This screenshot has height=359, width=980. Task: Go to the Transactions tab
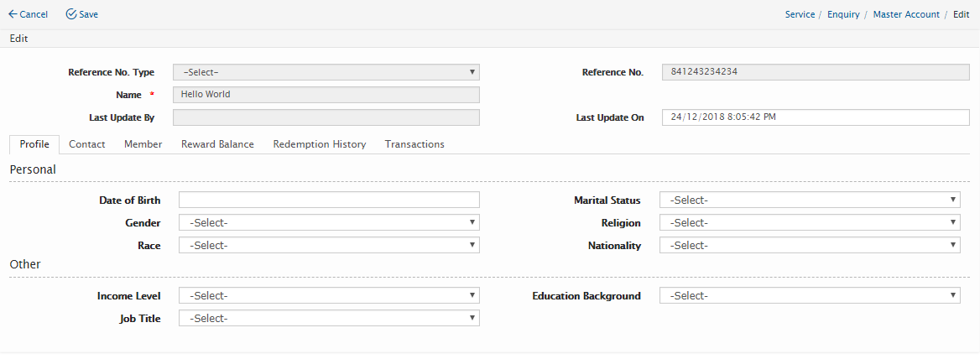pyautogui.click(x=414, y=144)
